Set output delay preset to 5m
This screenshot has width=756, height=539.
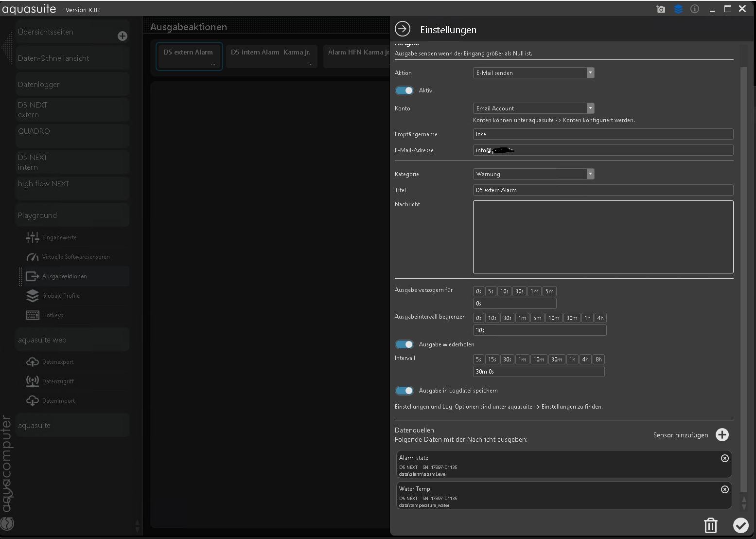coord(549,291)
